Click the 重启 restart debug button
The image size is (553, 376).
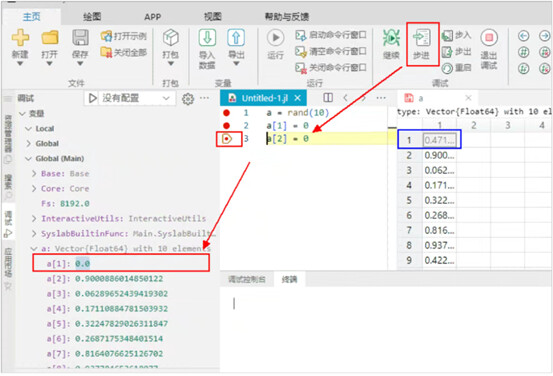[456, 68]
